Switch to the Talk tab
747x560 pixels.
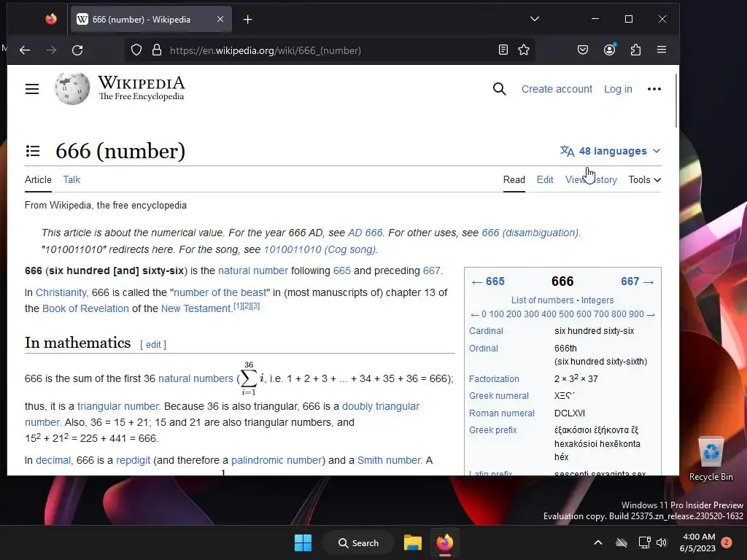(71, 179)
